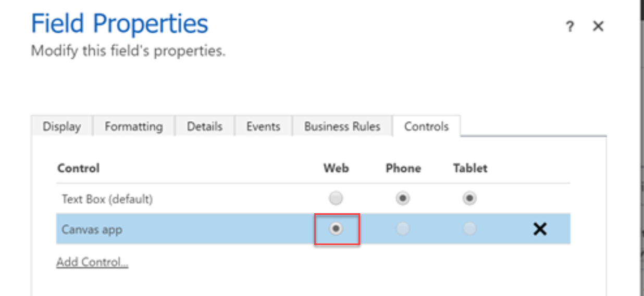The width and height of the screenshot is (644, 296).
Task: Select Web radio for Text Box (default)
Action: (x=336, y=198)
